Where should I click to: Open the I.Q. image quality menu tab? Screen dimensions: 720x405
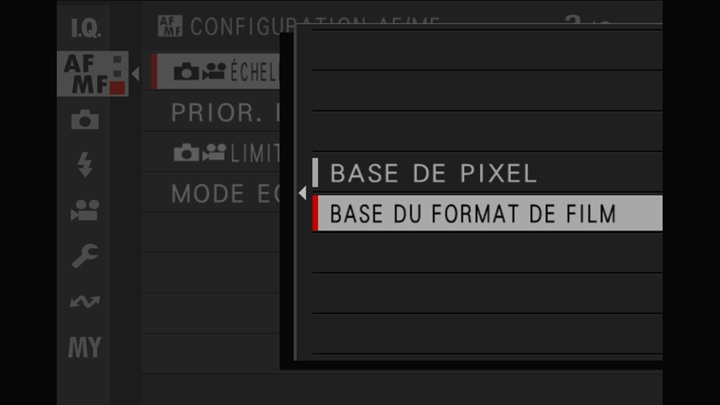(85, 28)
